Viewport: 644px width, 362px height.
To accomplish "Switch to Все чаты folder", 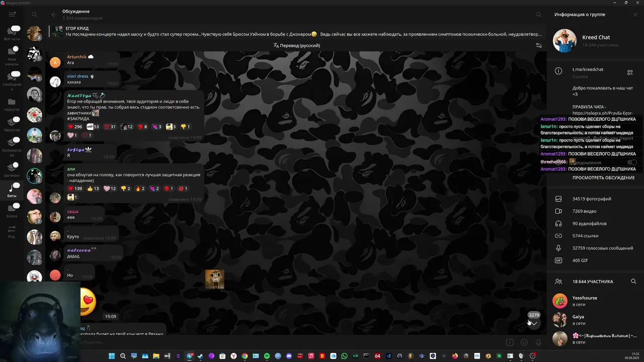I will [12, 34].
